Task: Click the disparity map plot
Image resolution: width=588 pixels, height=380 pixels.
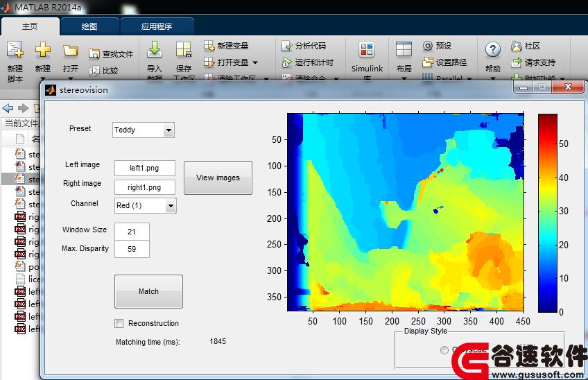Action: [x=406, y=212]
